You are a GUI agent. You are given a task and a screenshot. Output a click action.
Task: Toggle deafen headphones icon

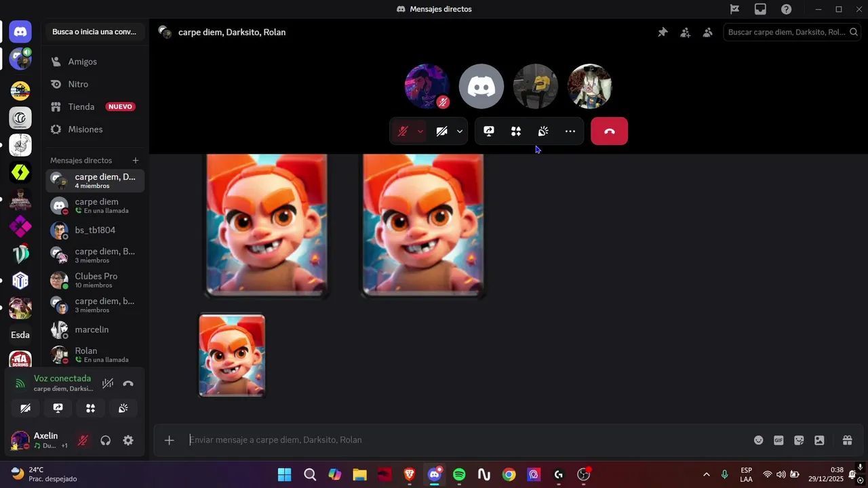pyautogui.click(x=105, y=441)
